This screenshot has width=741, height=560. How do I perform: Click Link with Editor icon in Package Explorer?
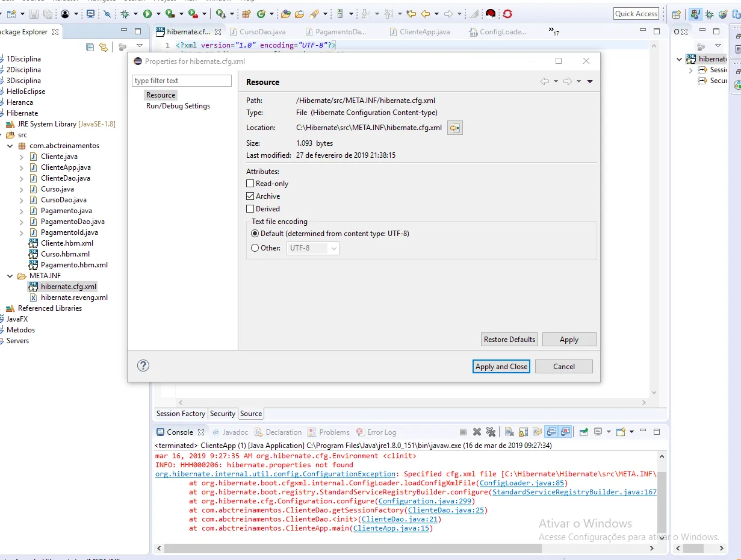[104, 46]
